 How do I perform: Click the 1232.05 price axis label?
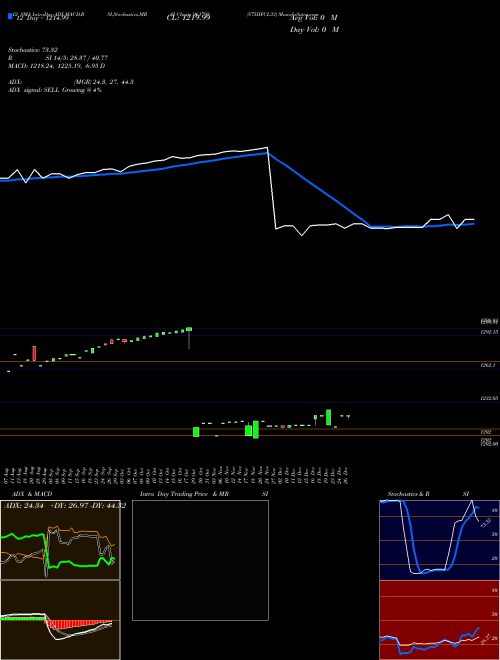point(490,398)
